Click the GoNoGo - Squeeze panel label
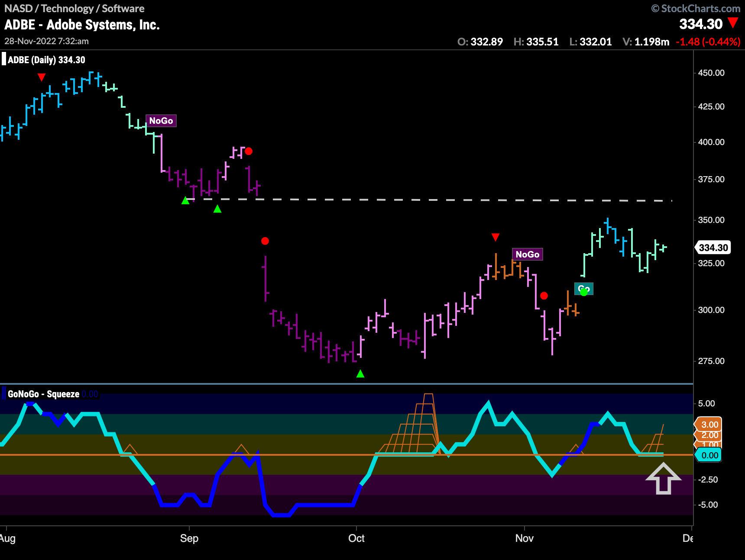This screenshot has height=560, width=745. point(43,394)
